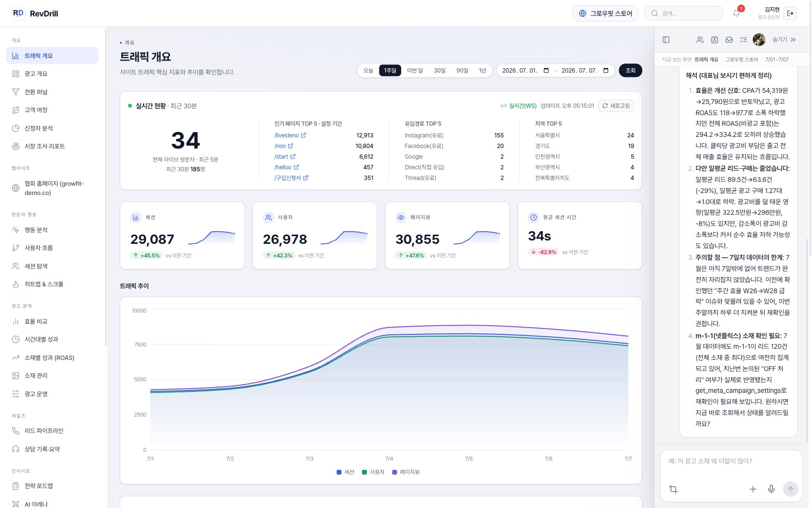Select the 90일 date range tab

pos(463,71)
